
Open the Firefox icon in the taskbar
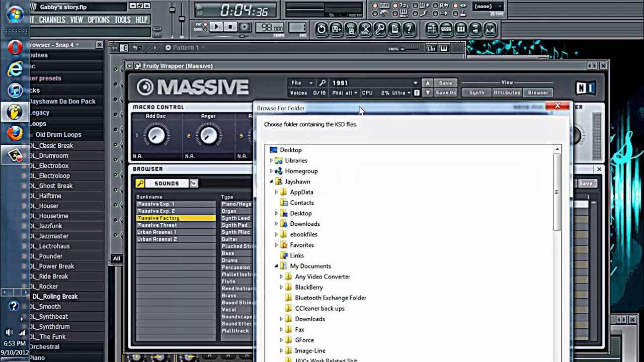coord(15,133)
